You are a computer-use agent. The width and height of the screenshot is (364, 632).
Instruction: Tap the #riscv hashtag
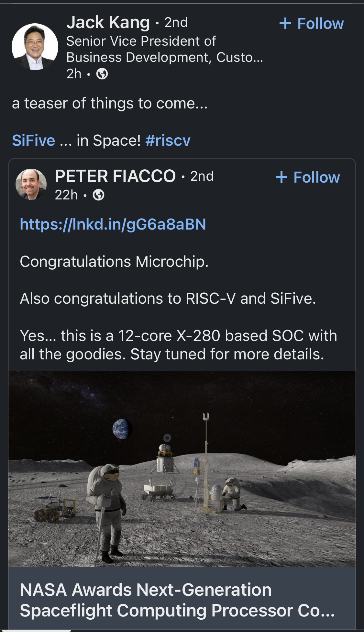tap(168, 141)
